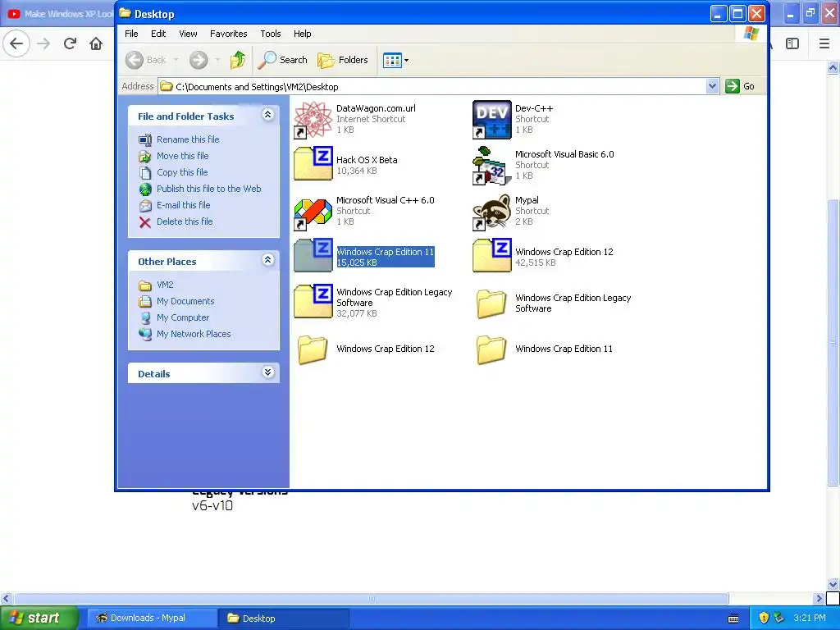Click the on-screen keyboard tray icon
This screenshot has width=840, height=630.
pyautogui.click(x=733, y=619)
